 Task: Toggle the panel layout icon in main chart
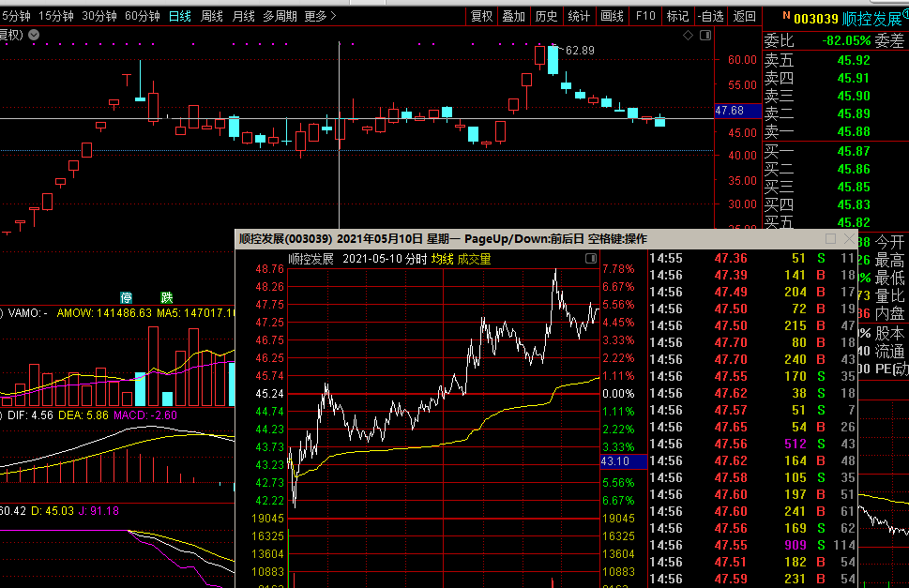pos(705,36)
